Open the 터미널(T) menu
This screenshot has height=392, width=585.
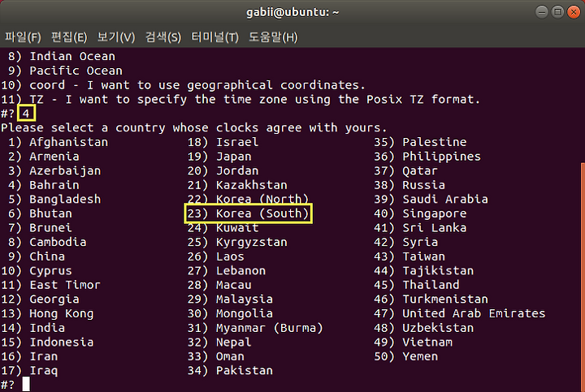(x=214, y=37)
